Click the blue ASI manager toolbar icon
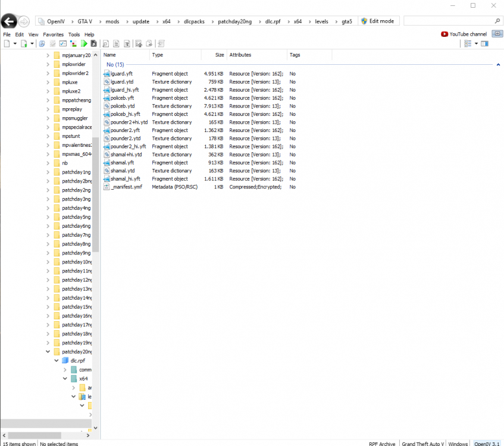504x446 pixels. coord(42,43)
